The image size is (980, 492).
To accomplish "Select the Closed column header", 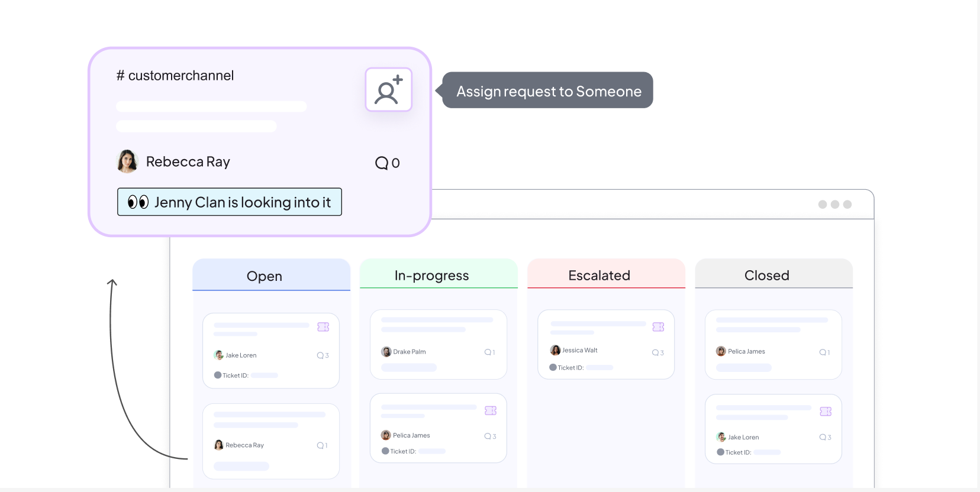I will [x=773, y=274].
